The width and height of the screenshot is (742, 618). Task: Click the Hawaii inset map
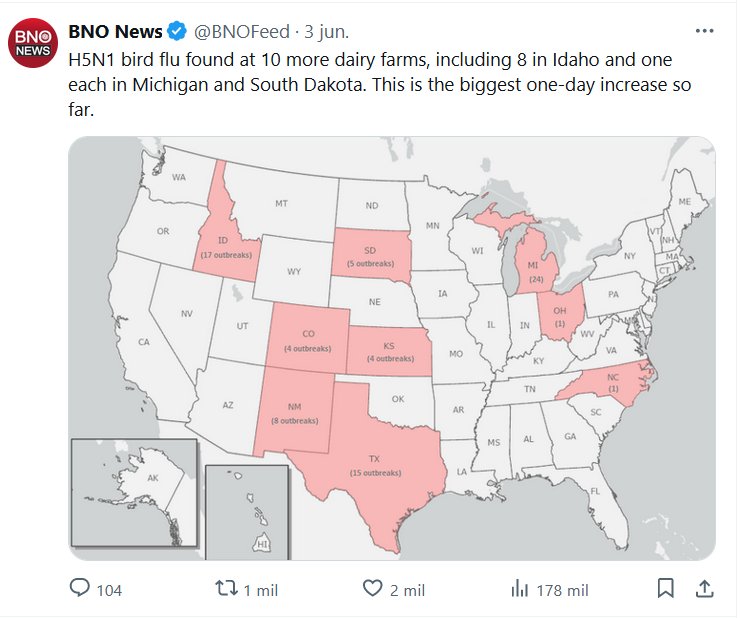(246, 509)
